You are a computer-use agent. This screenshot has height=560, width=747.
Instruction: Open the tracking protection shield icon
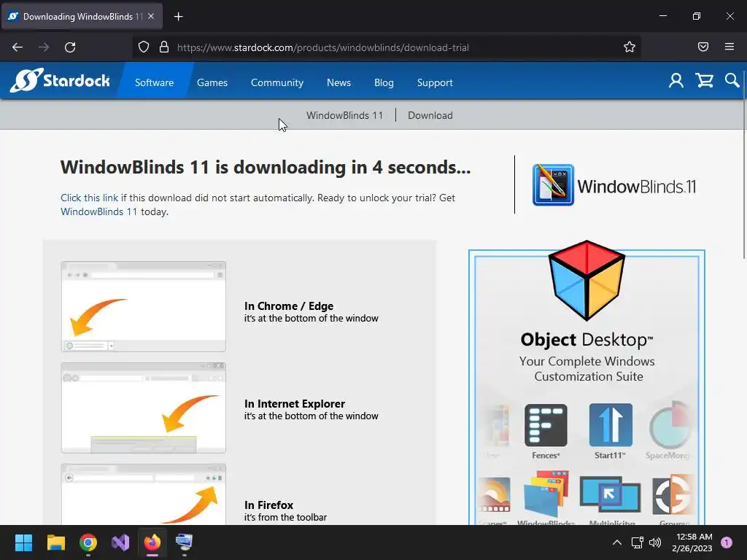144,47
